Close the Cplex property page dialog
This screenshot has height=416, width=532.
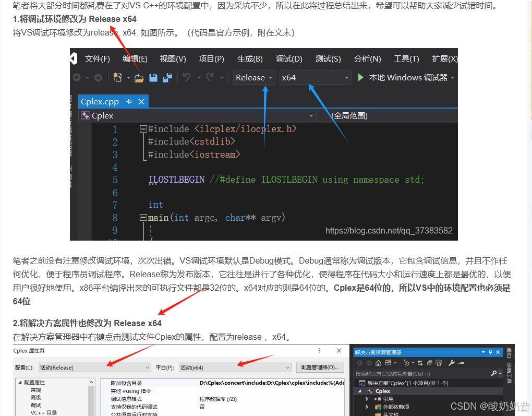[339, 350]
